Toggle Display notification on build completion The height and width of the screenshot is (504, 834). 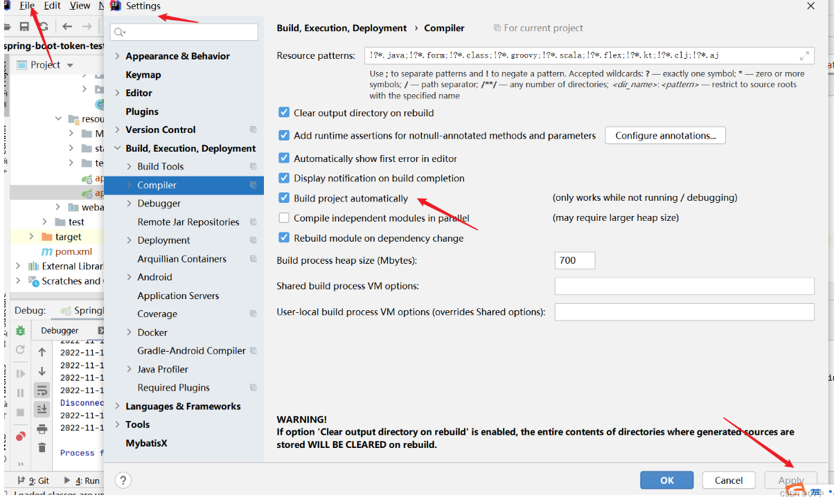coord(283,178)
